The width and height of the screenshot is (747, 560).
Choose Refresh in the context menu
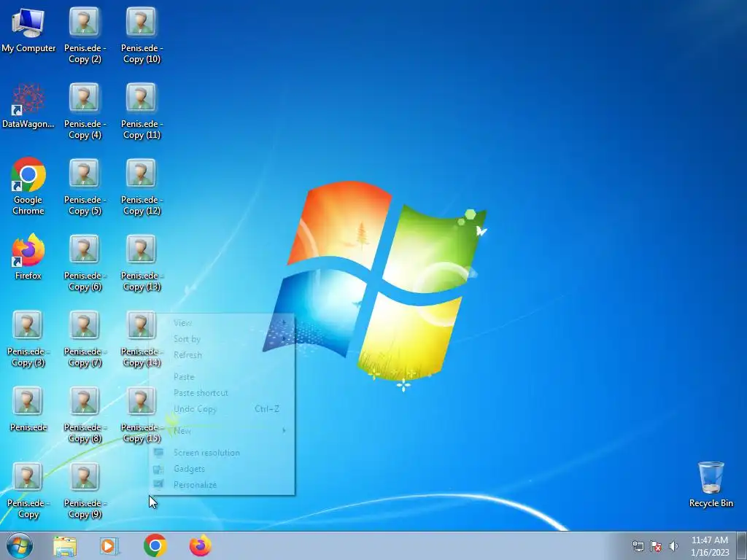click(x=222, y=355)
